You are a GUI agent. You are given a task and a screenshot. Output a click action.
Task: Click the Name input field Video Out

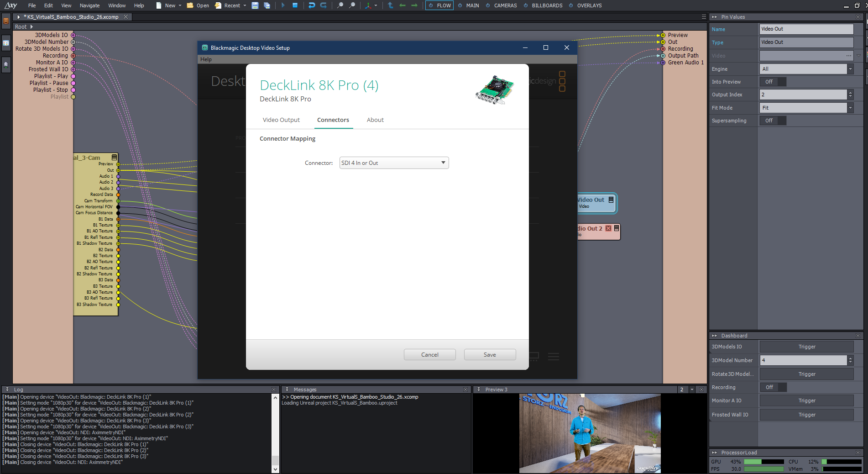(806, 29)
